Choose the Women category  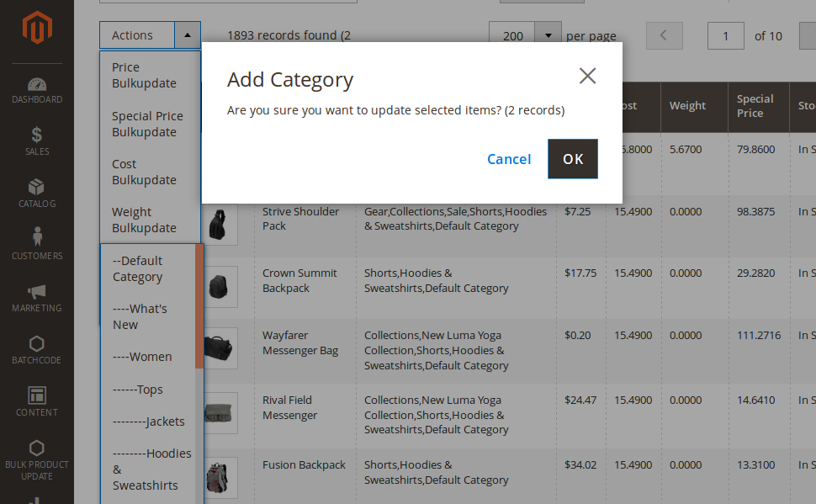[x=142, y=357]
